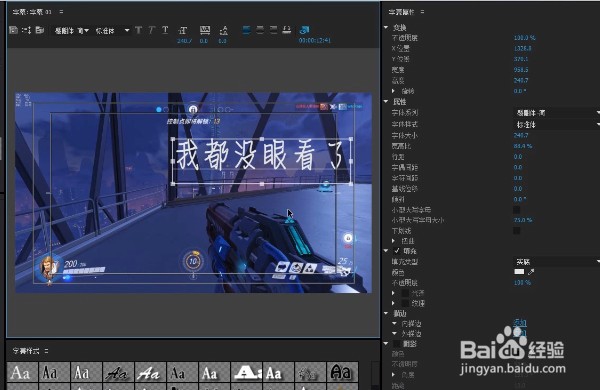Toggle Show Background Video icon
Image resolution: width=600 pixels, height=390 pixels.
coord(305,30)
